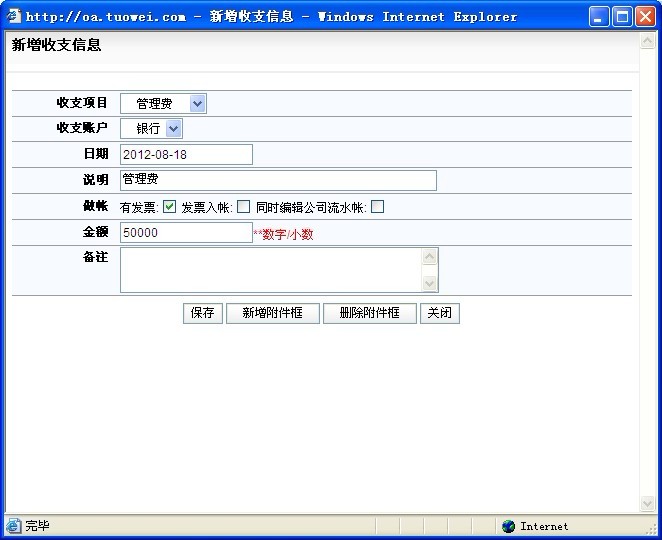
Task: Focus the 说明 text field
Action: pyautogui.click(x=278, y=180)
